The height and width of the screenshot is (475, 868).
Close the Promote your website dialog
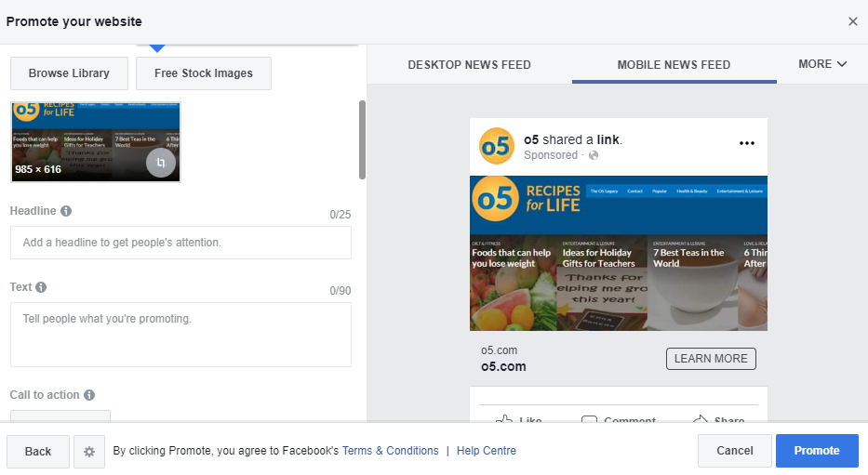(x=852, y=21)
